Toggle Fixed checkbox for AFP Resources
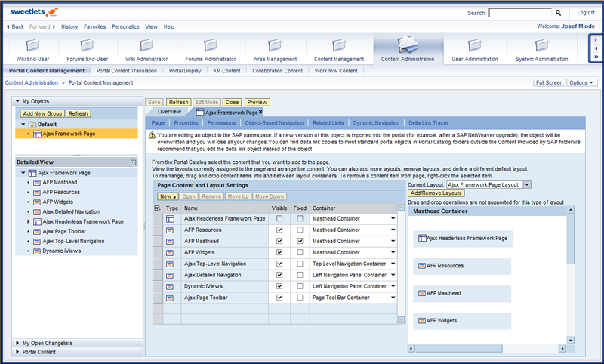Viewport: 604px width, 364px height. tap(300, 230)
